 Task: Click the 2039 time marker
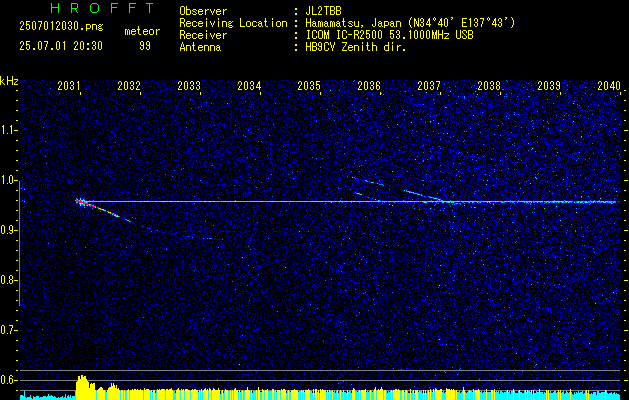point(549,85)
